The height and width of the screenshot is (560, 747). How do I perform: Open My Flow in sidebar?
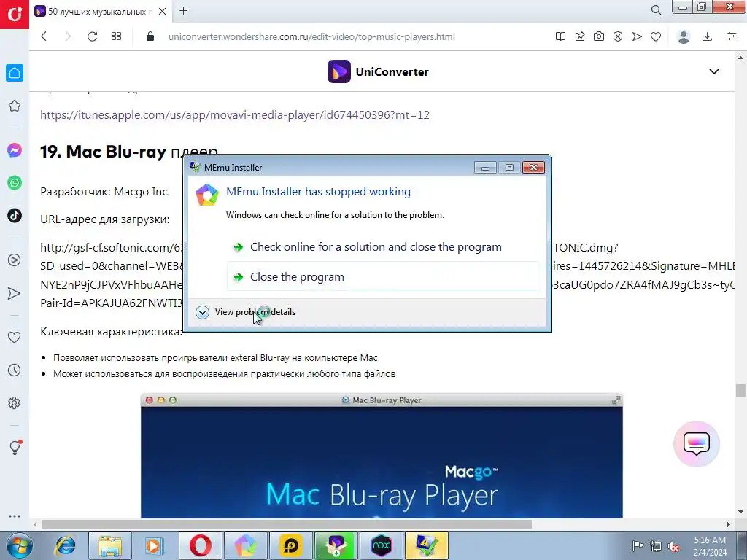click(15, 293)
